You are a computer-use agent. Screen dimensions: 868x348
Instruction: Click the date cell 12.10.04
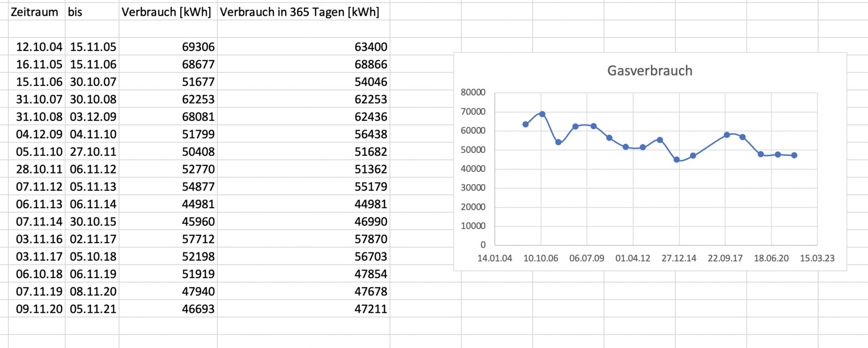(39, 47)
